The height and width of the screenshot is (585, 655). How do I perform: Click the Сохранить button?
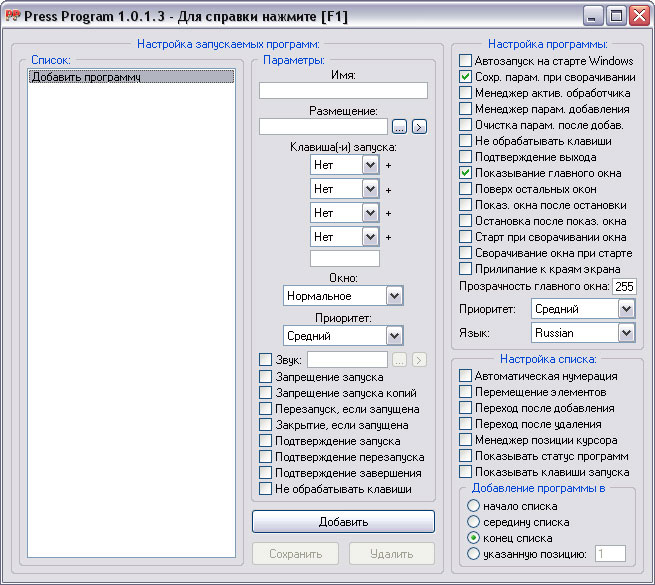tap(295, 554)
